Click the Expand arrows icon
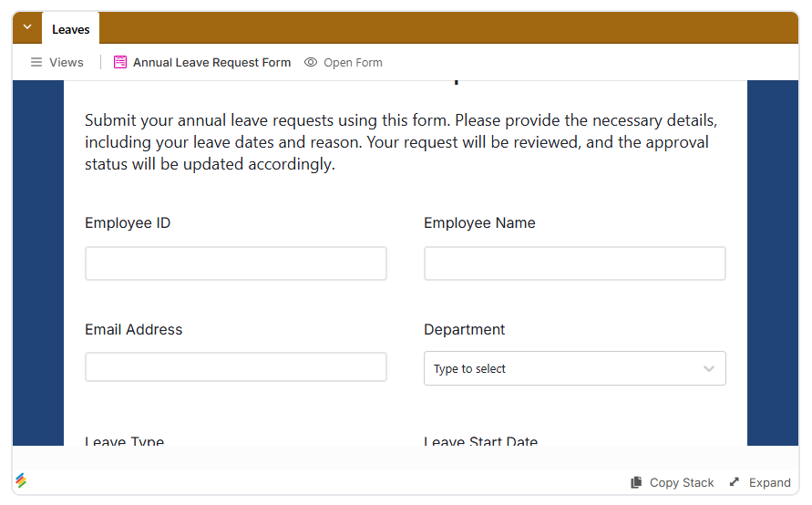812x505 pixels. [x=735, y=481]
